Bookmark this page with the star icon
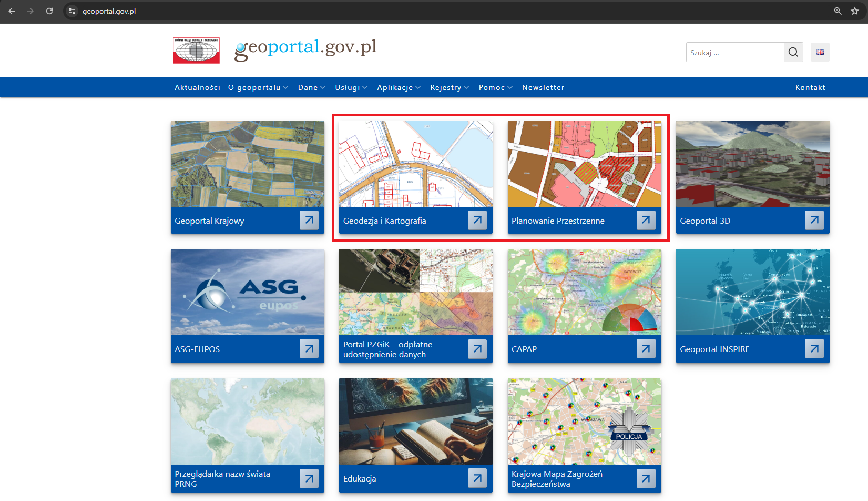 (855, 11)
